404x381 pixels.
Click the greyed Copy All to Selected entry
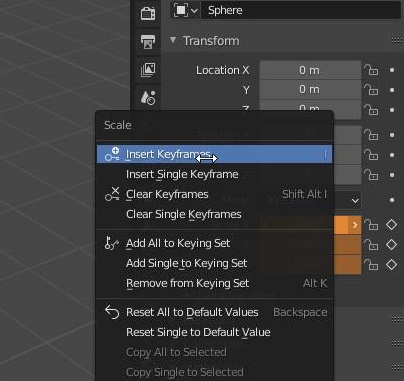(214, 352)
